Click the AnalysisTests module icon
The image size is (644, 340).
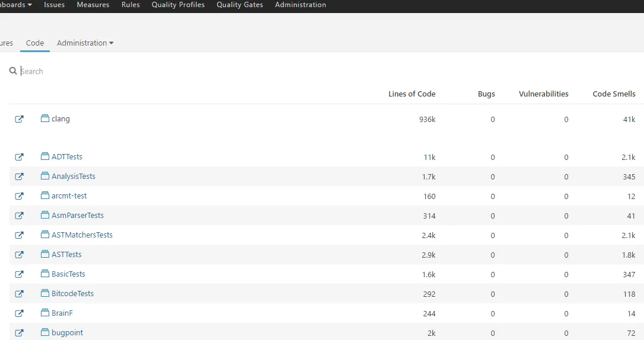tap(44, 176)
